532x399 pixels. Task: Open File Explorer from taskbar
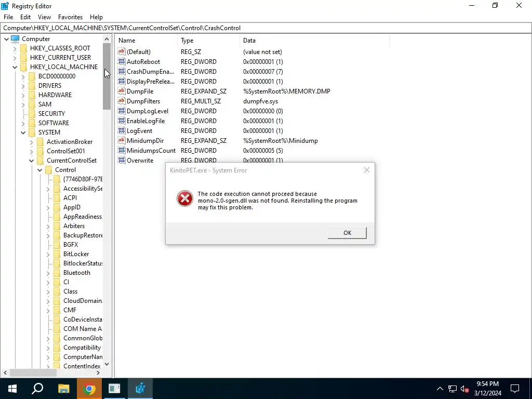coord(63,389)
